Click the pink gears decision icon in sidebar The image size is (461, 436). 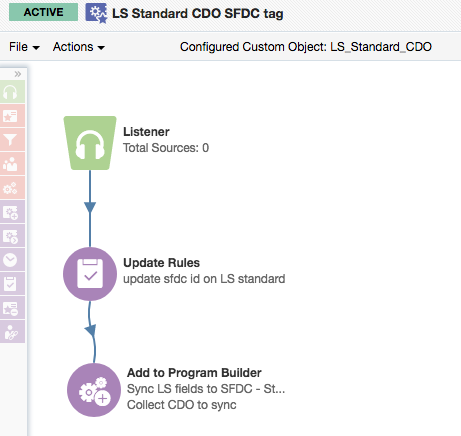tap(11, 188)
